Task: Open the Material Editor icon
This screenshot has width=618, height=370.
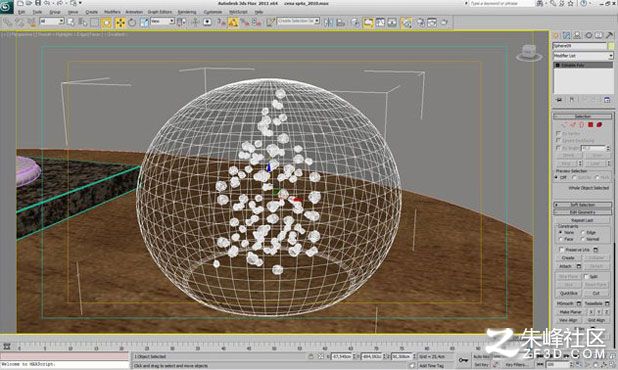Action: pos(406,22)
